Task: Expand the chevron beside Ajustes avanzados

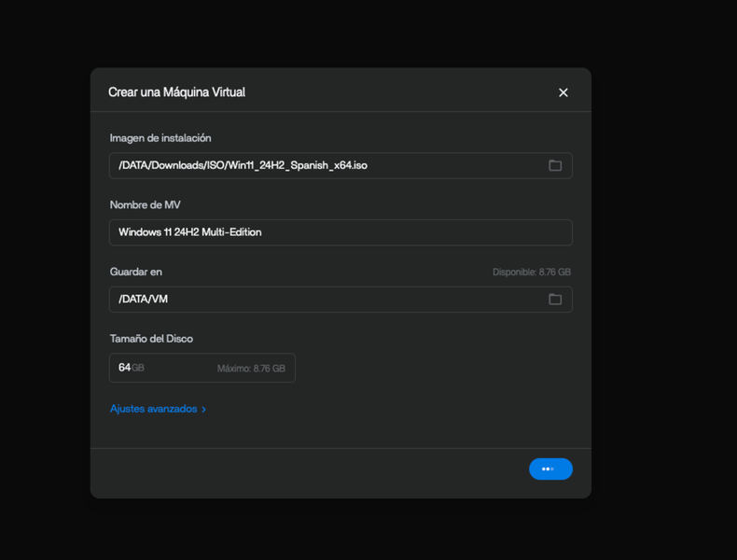Action: pyautogui.click(x=204, y=409)
